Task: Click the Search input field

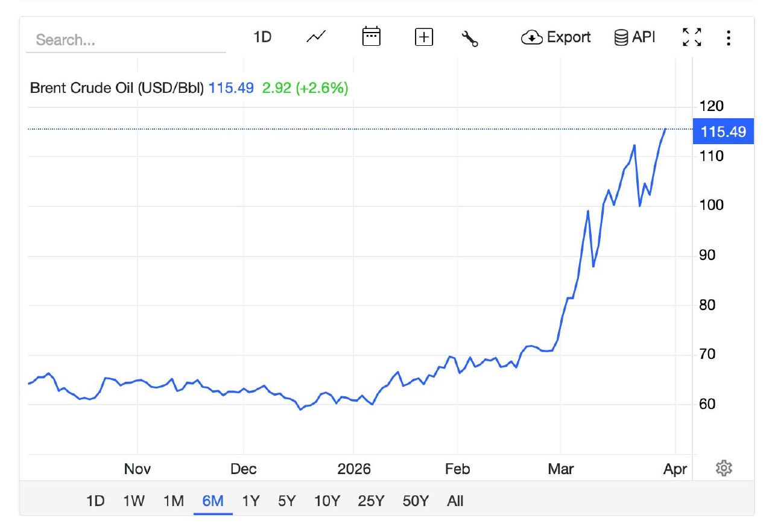Action: click(125, 40)
